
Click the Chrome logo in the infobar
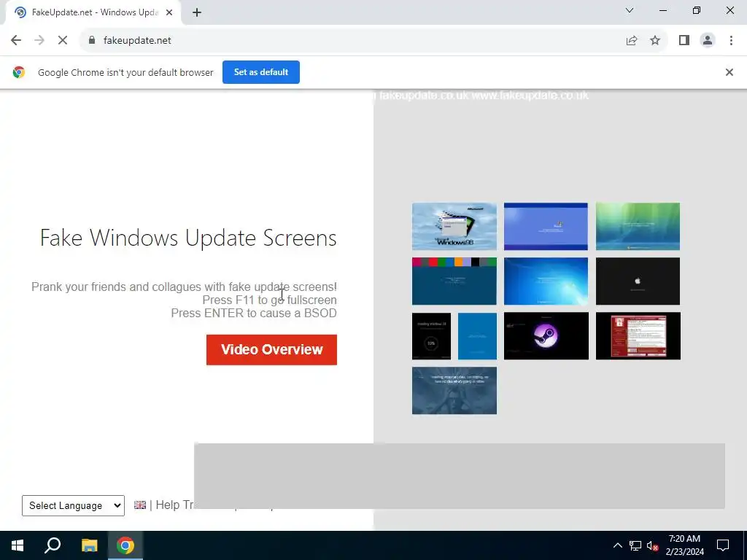click(19, 72)
